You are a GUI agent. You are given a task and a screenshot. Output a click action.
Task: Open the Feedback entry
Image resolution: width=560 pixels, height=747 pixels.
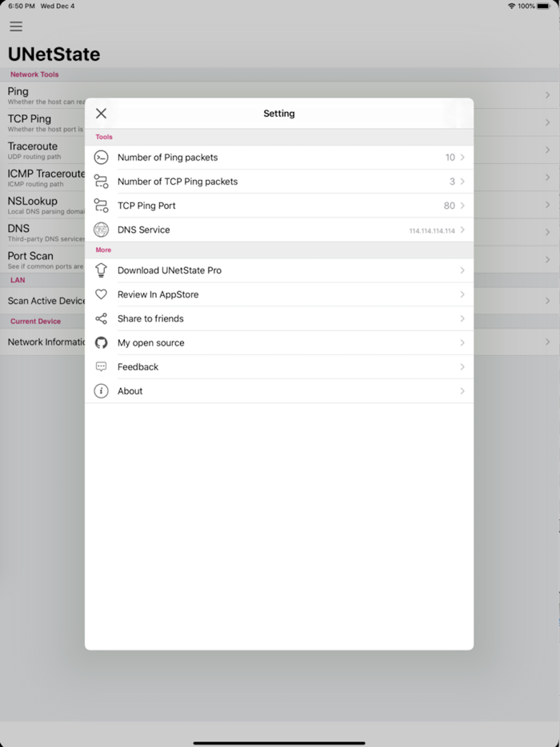[x=279, y=367]
